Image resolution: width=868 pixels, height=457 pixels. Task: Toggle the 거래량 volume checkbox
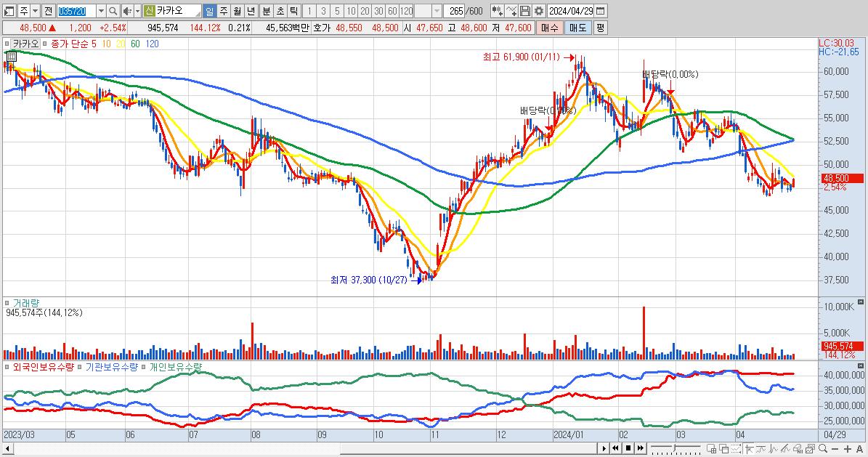tap(7, 303)
